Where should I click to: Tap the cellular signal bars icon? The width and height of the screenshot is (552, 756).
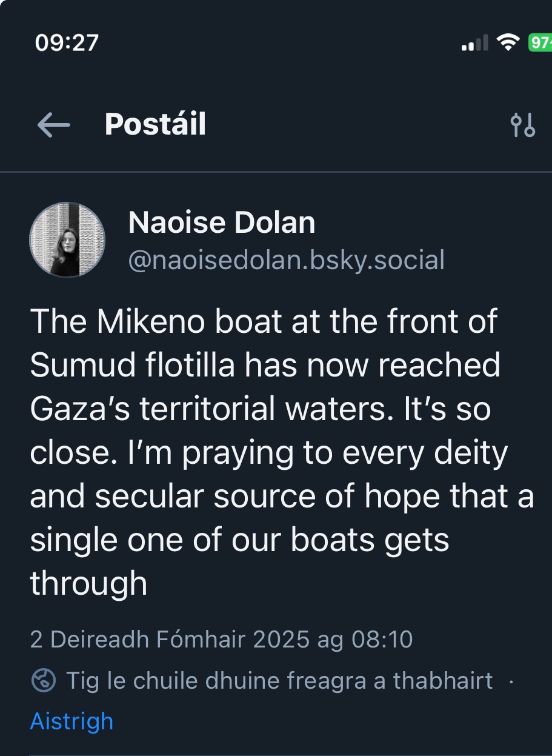pyautogui.click(x=474, y=44)
